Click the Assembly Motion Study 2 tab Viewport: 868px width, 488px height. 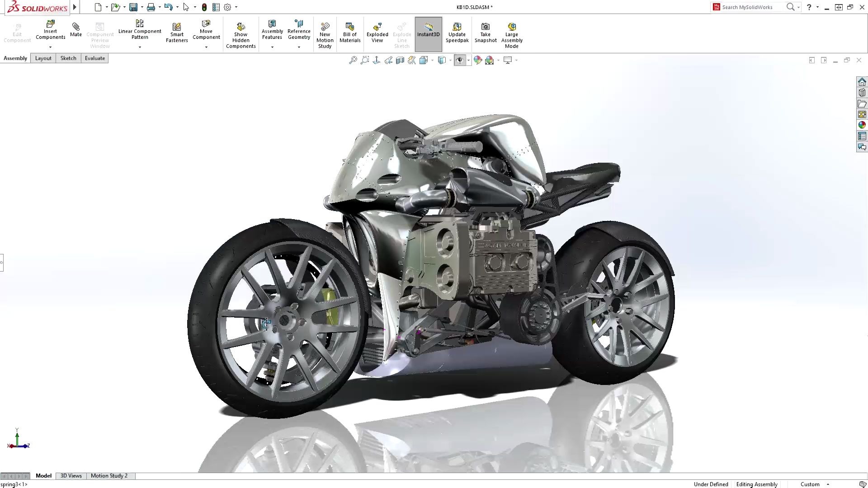(x=109, y=475)
